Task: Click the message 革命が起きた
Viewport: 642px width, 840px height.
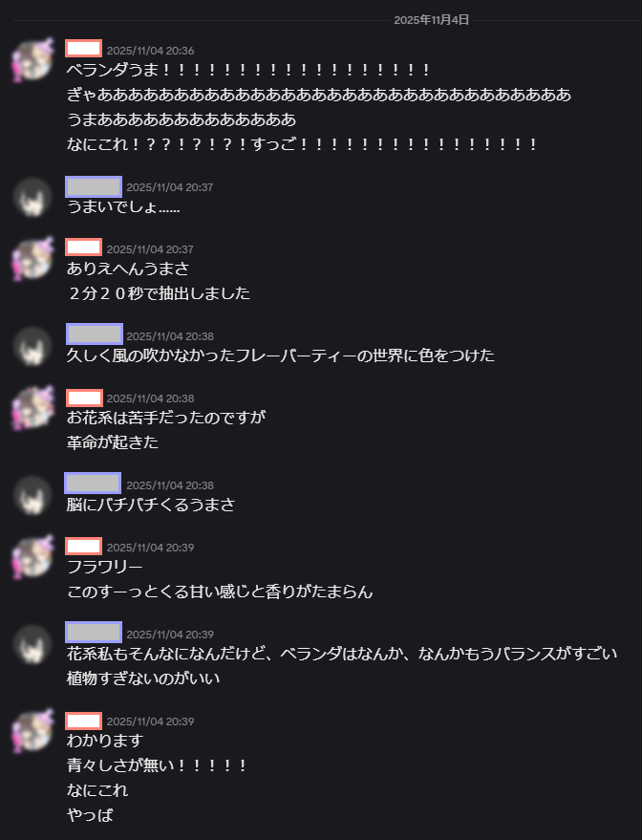Action: [x=113, y=442]
